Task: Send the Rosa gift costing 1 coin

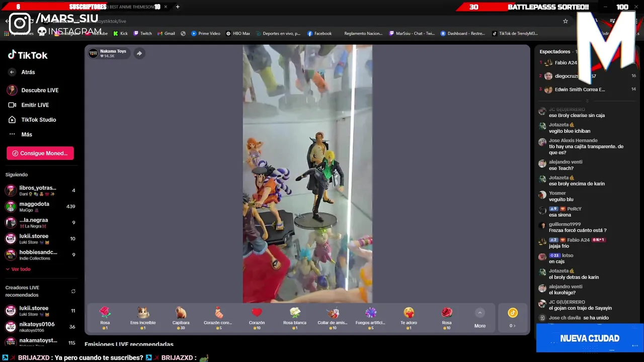Action: click(x=105, y=318)
